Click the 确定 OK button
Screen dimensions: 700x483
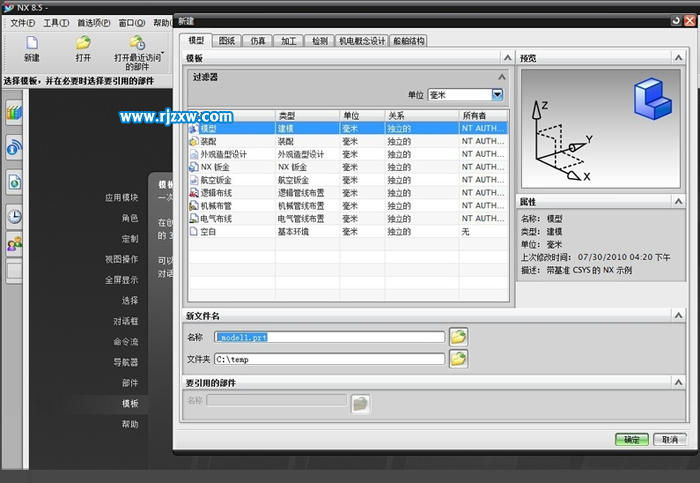(632, 440)
